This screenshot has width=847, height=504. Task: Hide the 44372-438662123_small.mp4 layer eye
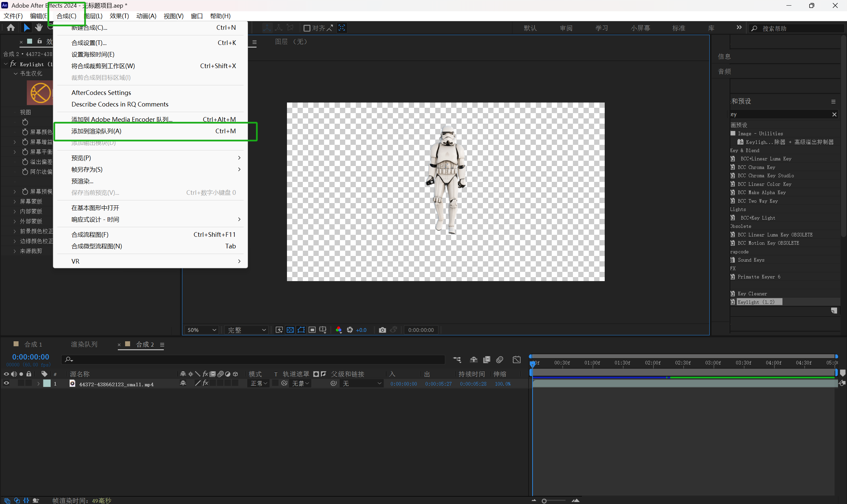coord(6,383)
